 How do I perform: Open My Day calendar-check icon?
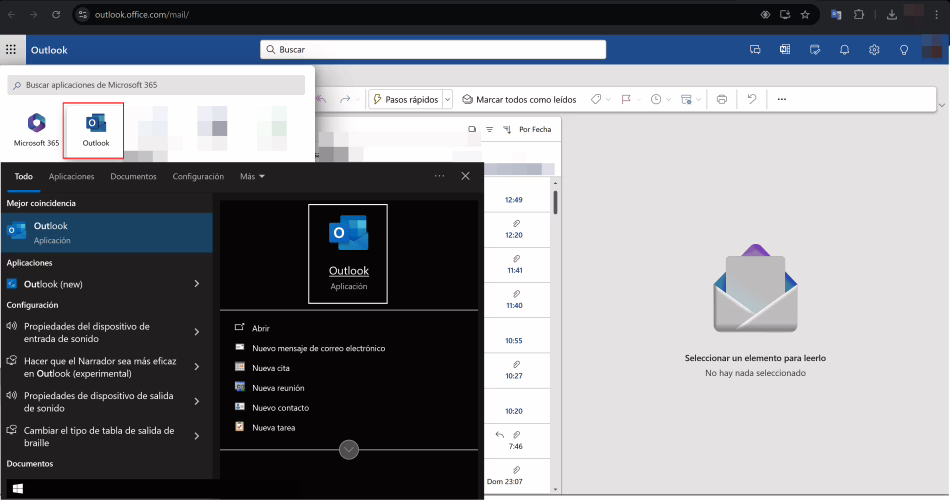click(x=814, y=50)
